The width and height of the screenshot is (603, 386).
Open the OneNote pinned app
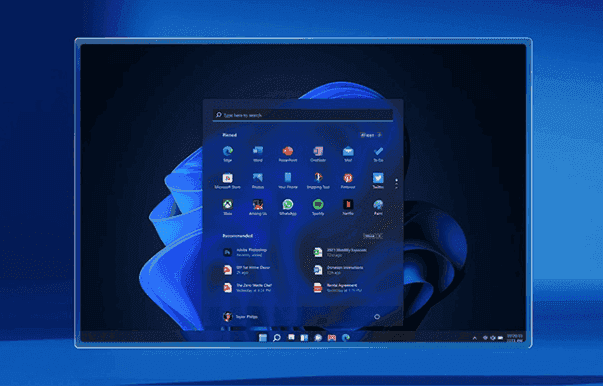318,154
